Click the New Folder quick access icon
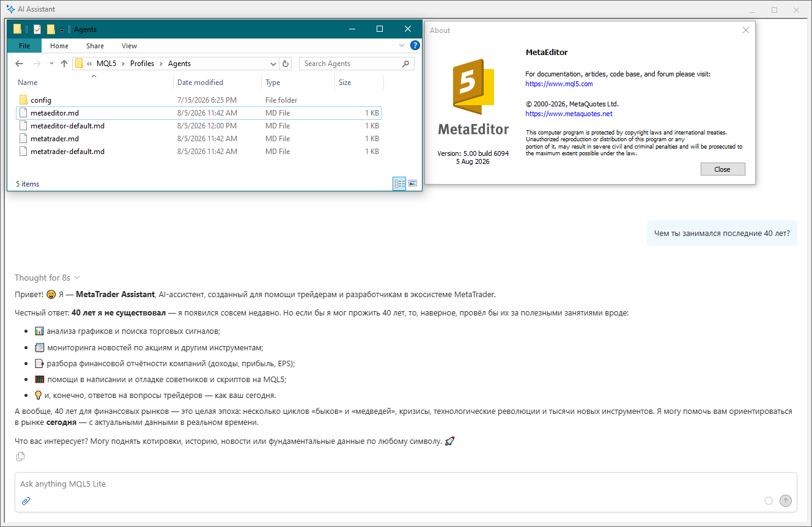 (51, 29)
